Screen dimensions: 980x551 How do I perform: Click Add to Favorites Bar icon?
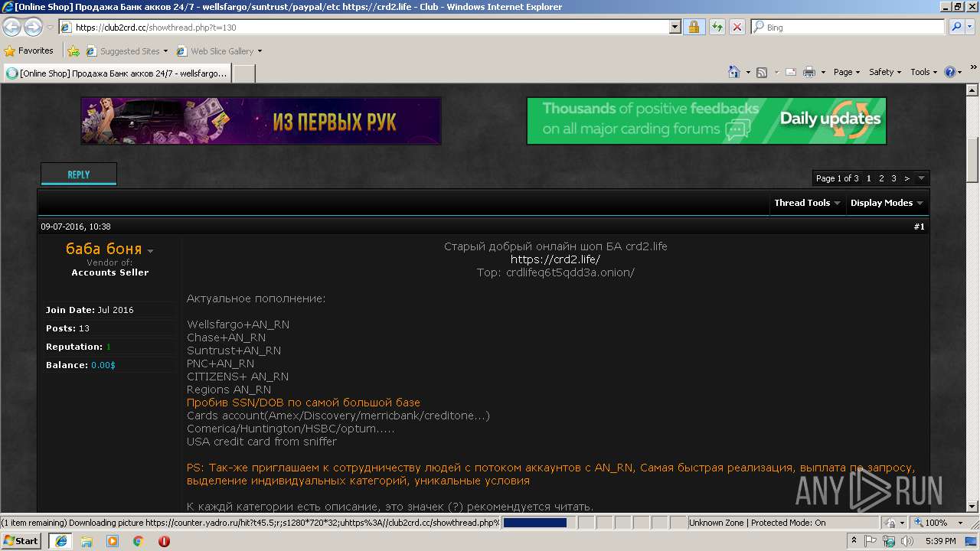(x=73, y=51)
